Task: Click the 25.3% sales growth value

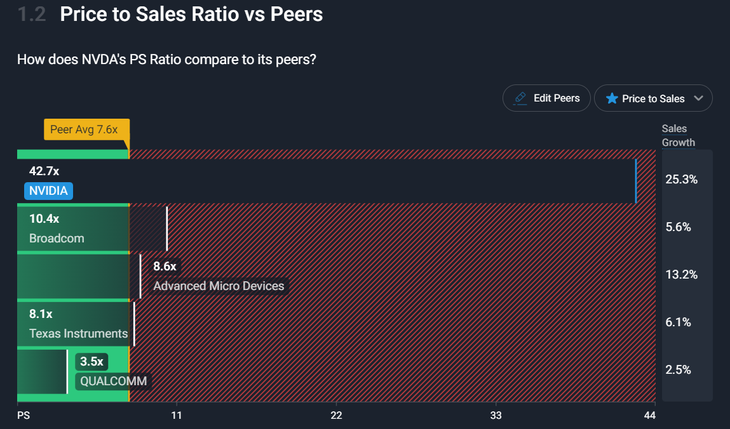Action: 681,180
